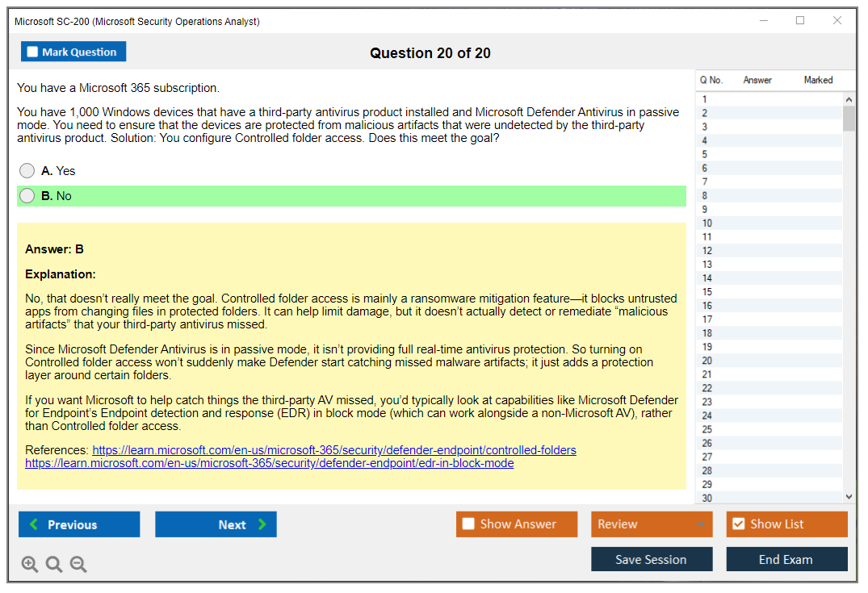Open the edr-in-block-mode reference link
Screen dimensions: 868x593
click(269, 463)
